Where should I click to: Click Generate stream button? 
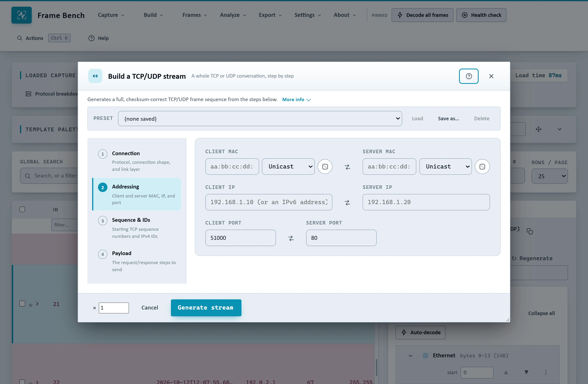206,308
